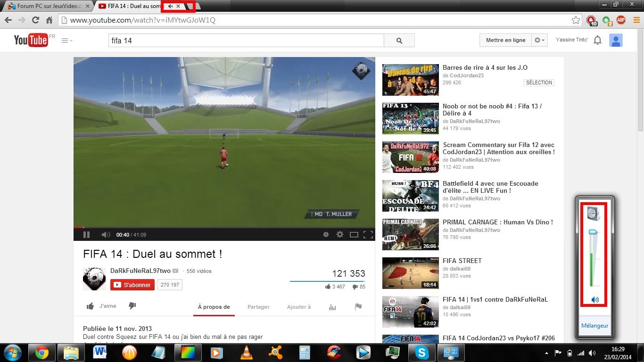This screenshot has height=362, width=644.
Task: Click the YouTube search magnifier button
Action: coord(399,41)
